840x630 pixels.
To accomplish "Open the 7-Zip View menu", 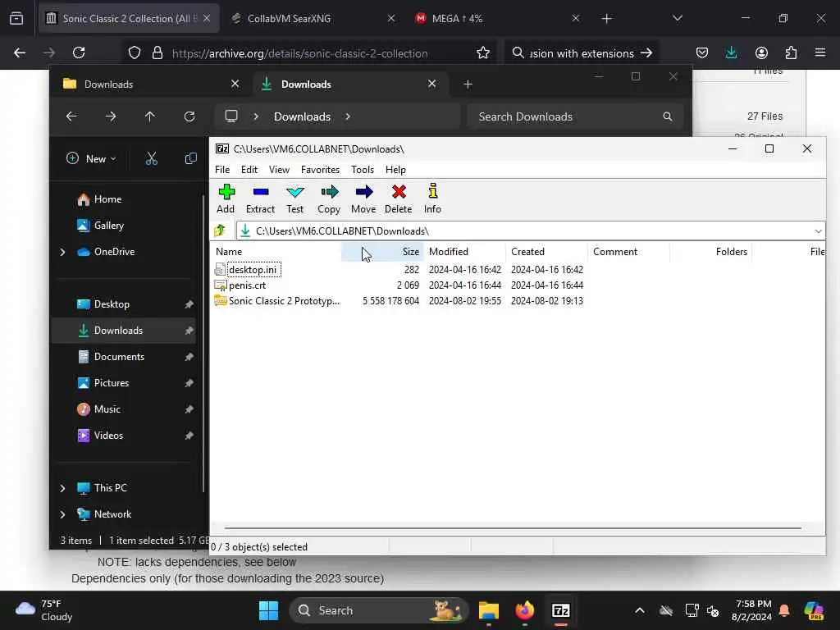I will click(x=279, y=169).
